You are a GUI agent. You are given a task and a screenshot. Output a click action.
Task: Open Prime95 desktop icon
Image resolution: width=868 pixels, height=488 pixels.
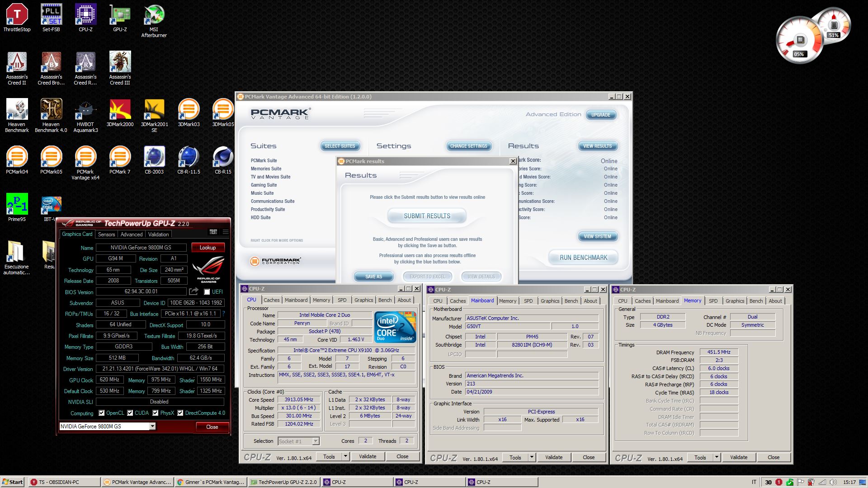[17, 208]
